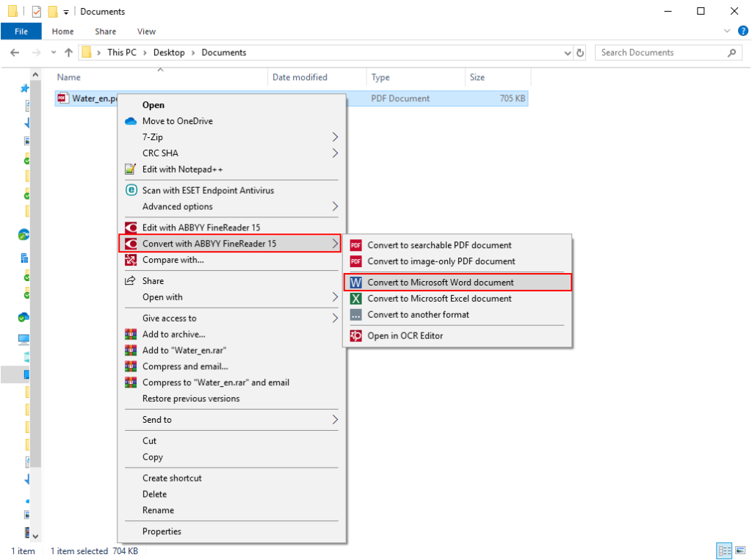This screenshot has height=560, width=752.
Task: Click the search magnifier icon
Action: [732, 53]
